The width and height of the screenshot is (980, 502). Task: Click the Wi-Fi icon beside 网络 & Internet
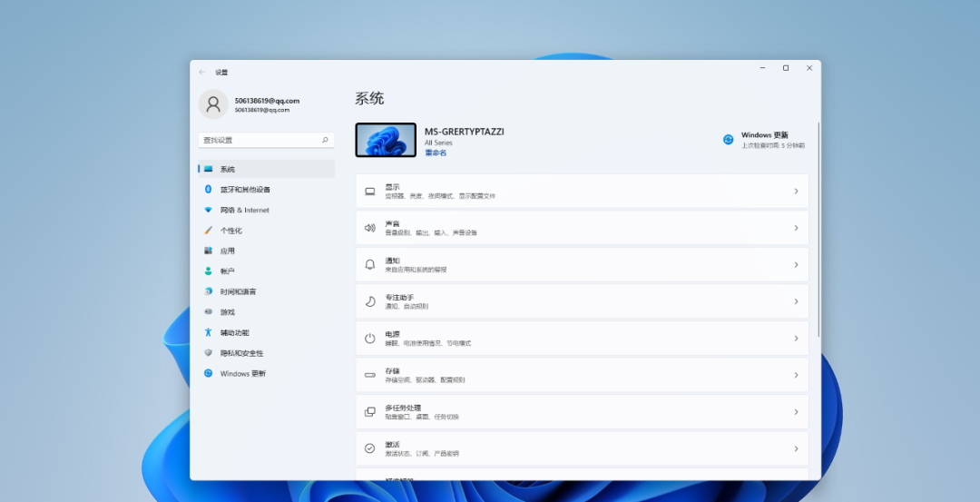(208, 210)
